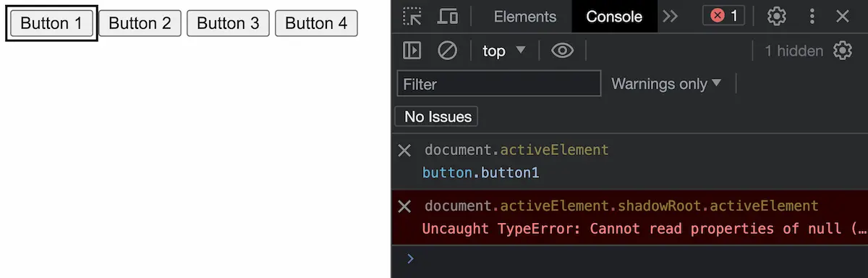This screenshot has height=278, width=868.
Task: Click the red error count badge
Action: tap(724, 16)
